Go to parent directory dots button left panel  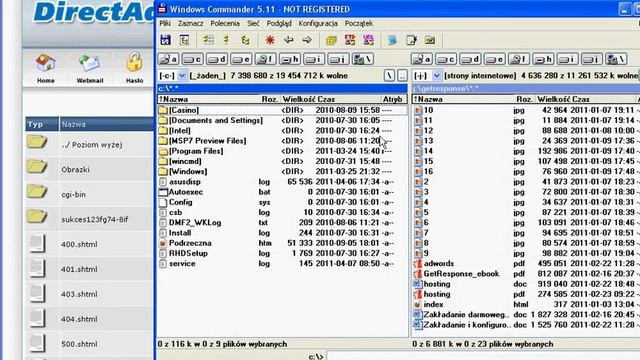click(402, 76)
